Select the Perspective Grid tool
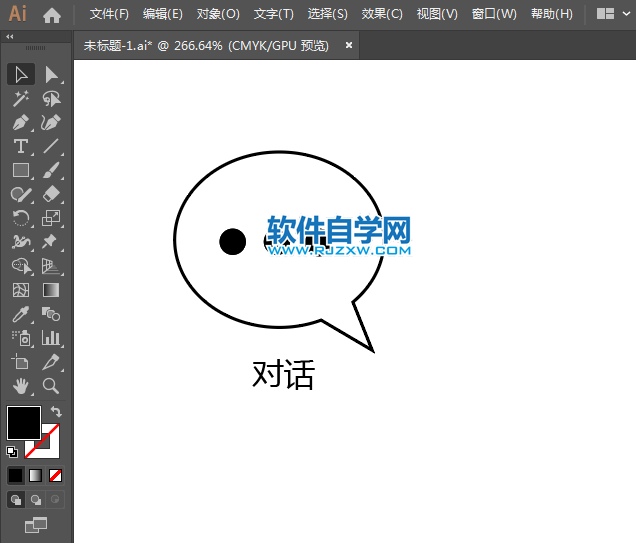 (x=51, y=266)
